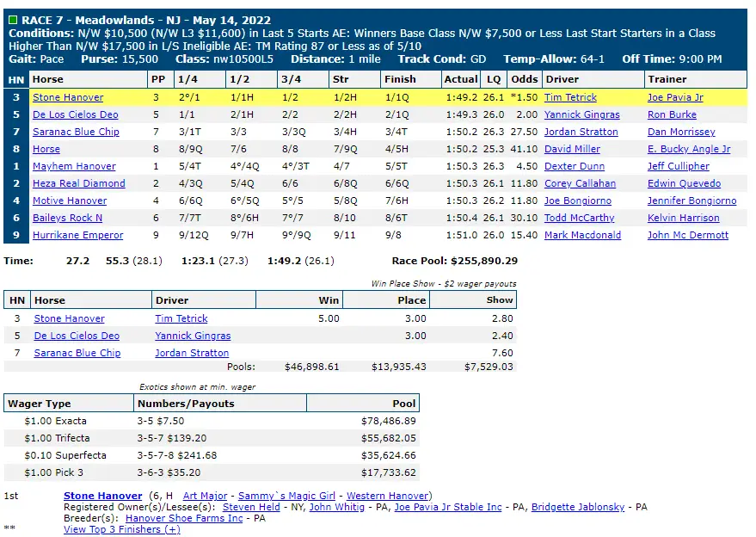Open Joe Pavia Jr Stable Inc link
756x537 pixels.
click(x=448, y=507)
